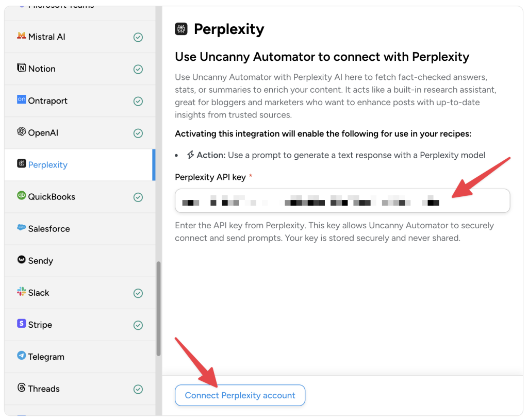Select the Slack icon in the sidebar
Image resolution: width=528 pixels, height=420 pixels.
(x=21, y=292)
